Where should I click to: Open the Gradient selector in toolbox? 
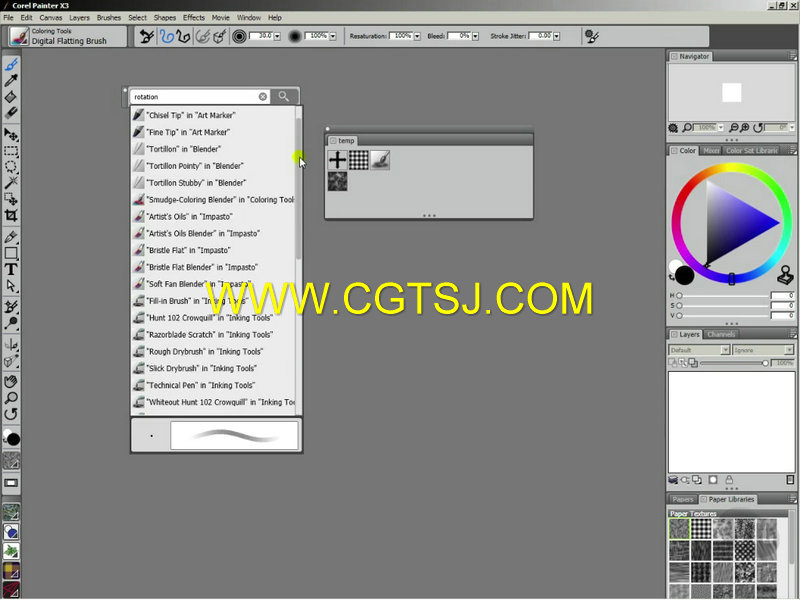tap(11, 532)
